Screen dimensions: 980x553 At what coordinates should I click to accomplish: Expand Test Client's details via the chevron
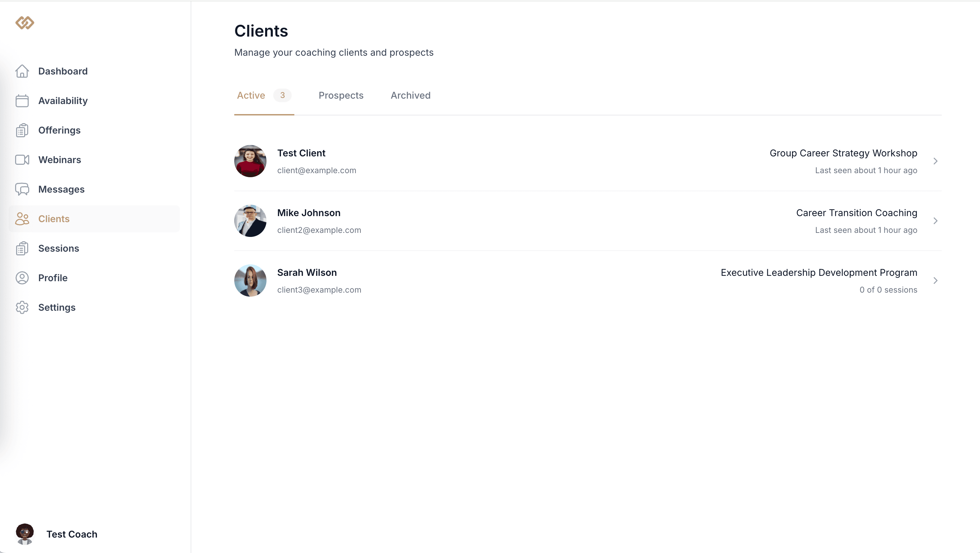point(936,161)
